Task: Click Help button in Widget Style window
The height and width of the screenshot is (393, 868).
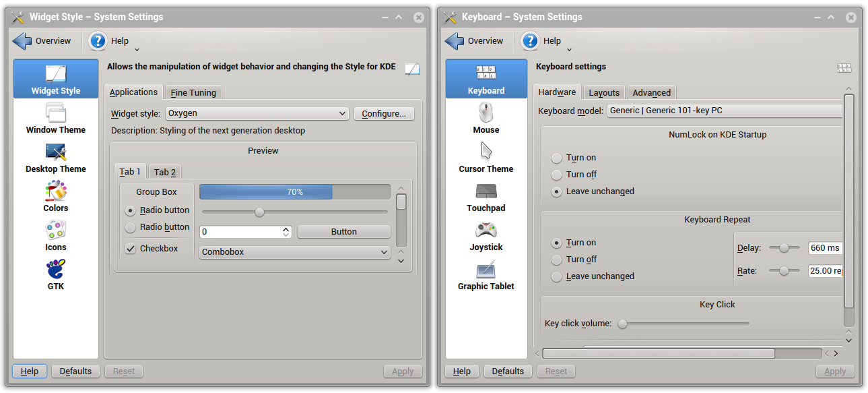Action: coord(30,371)
